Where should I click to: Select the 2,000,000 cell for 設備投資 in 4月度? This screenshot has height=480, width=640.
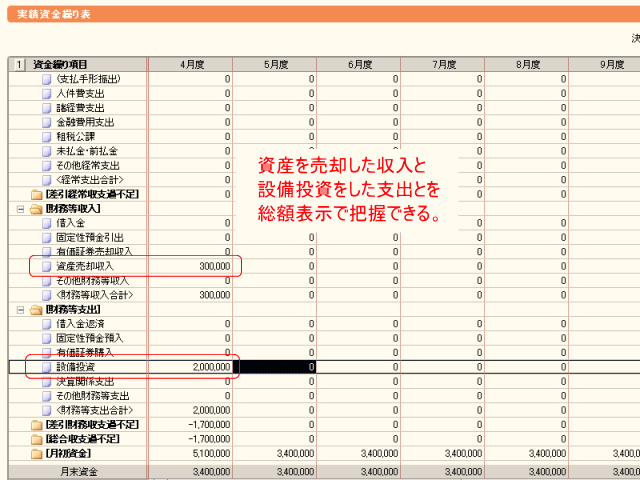191,367
